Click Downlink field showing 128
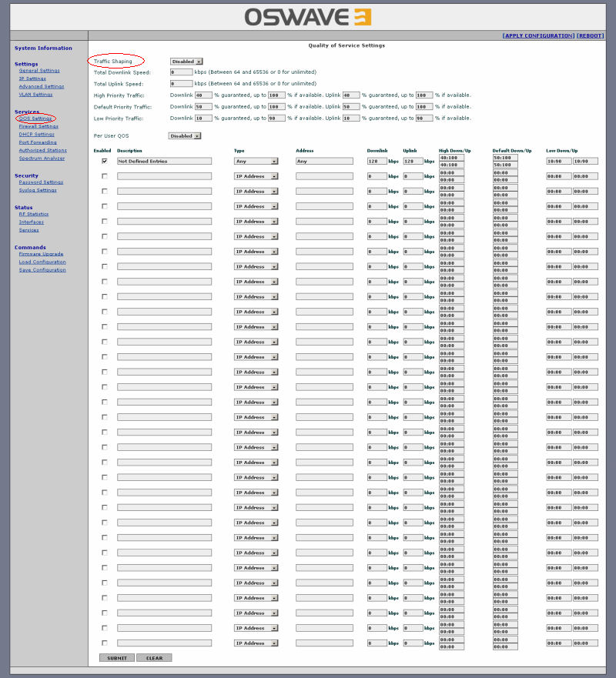This screenshot has height=678, width=616. click(x=377, y=161)
